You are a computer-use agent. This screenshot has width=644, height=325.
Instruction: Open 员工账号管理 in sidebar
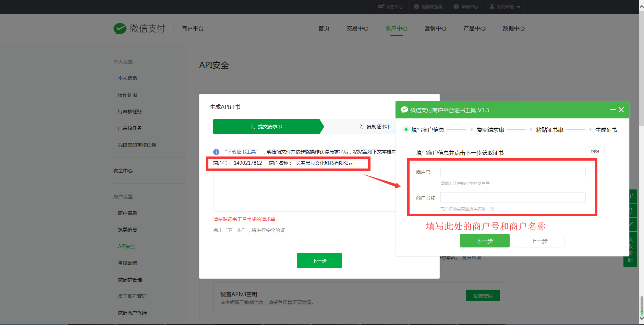coord(132,296)
